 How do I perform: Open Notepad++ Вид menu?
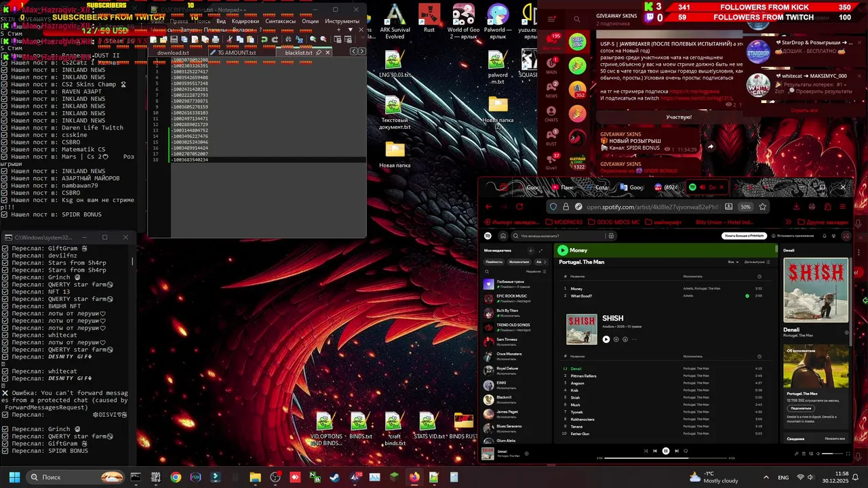click(221, 21)
